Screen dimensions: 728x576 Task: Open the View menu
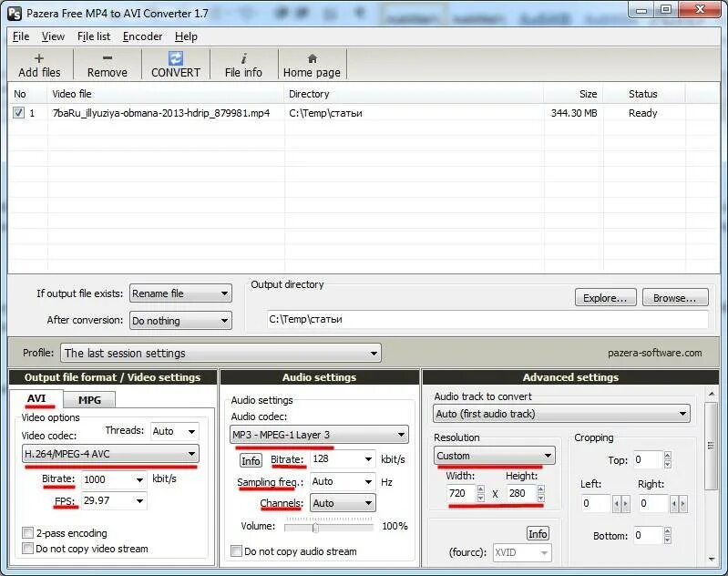(x=53, y=36)
